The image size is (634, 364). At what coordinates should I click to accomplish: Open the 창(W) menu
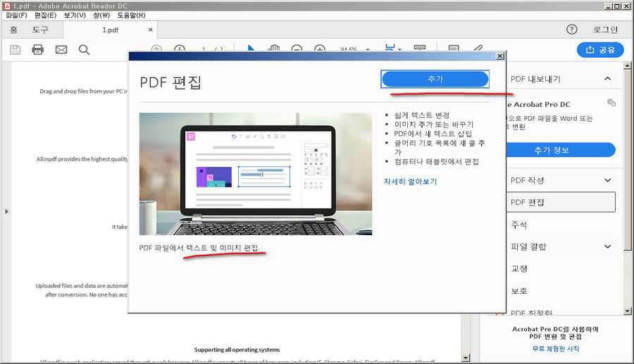(101, 15)
